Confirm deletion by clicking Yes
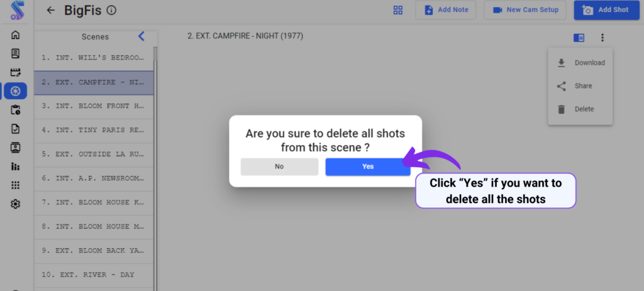644x291 pixels. coord(367,167)
